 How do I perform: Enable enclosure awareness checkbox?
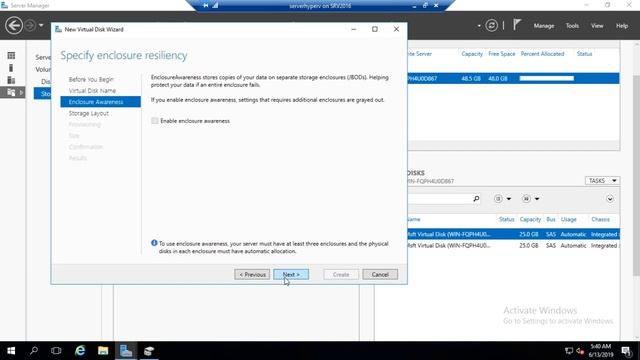[155, 121]
